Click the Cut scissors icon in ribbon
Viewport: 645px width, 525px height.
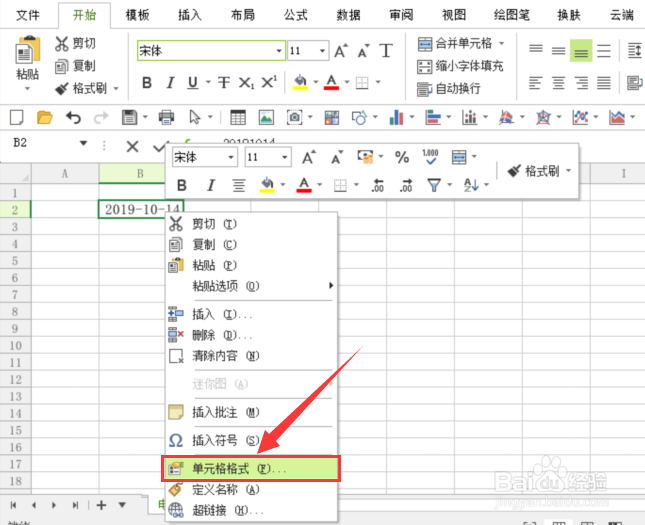(62, 44)
